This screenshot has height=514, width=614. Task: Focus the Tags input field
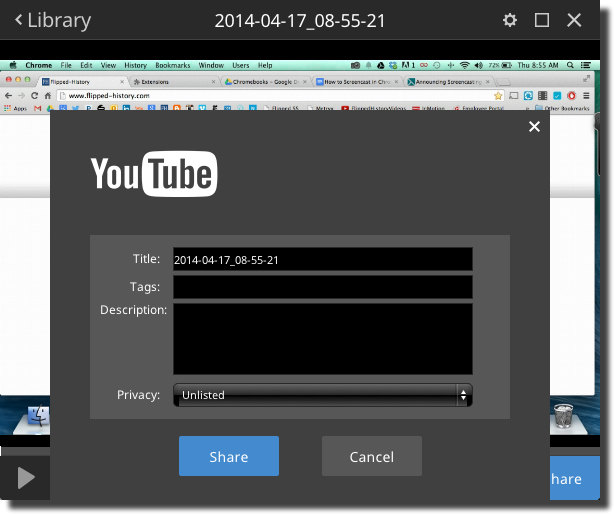point(323,287)
